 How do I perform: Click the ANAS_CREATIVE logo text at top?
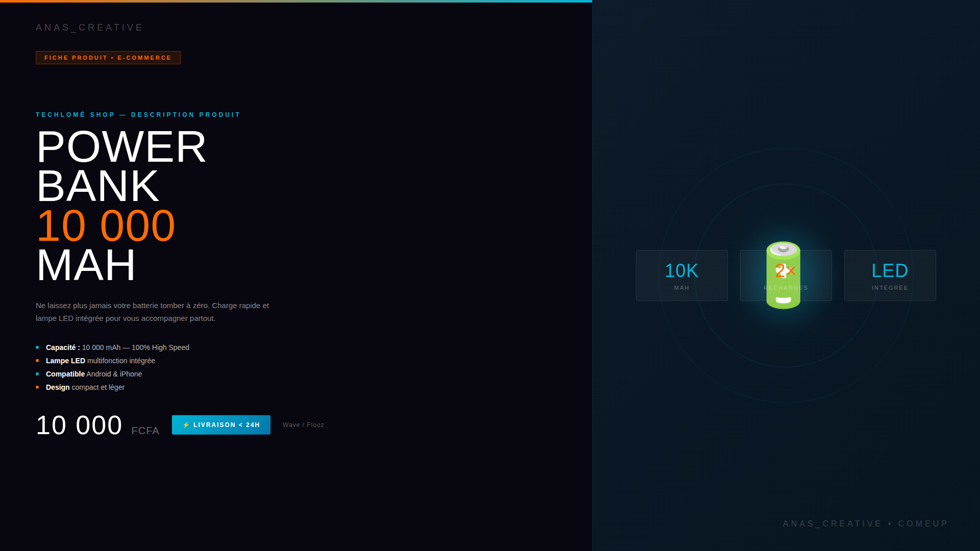pos(89,28)
